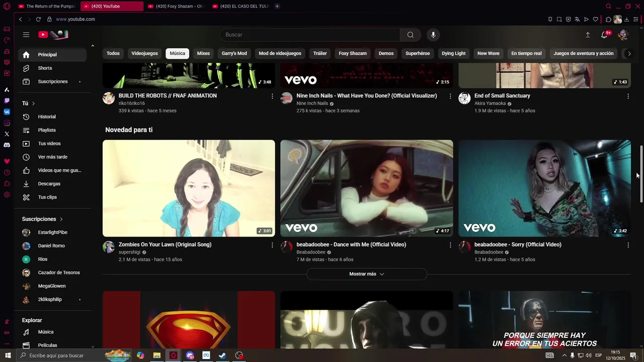Viewport: 644px width, 362px height.
Task: Click the page vertical scrollbar thumb
Action: point(641,174)
